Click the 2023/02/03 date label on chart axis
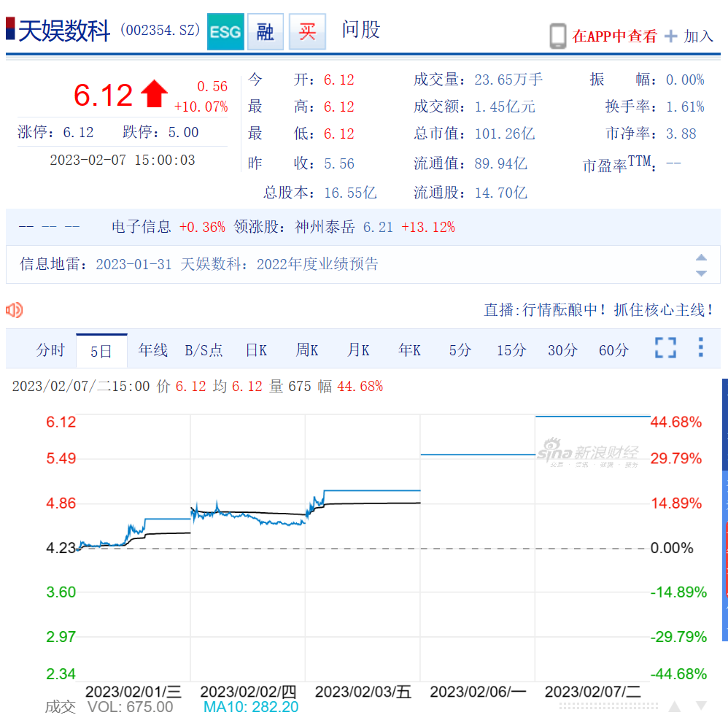This screenshot has width=728, height=715. coord(363,692)
